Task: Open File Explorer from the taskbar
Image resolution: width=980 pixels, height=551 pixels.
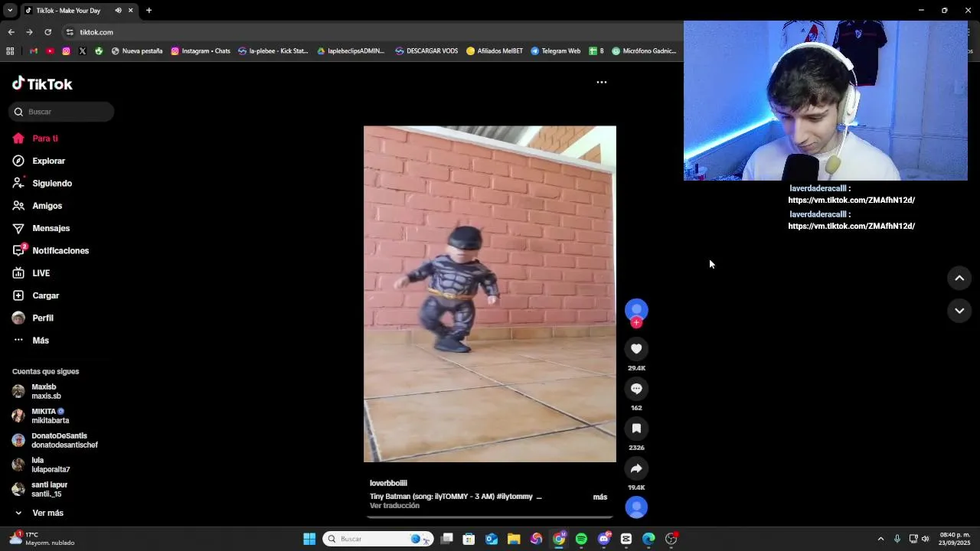Action: coord(514,540)
